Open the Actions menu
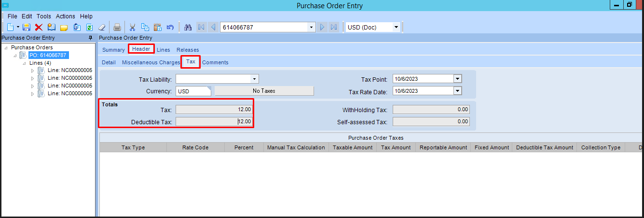The height and width of the screenshot is (218, 644). coord(66,16)
